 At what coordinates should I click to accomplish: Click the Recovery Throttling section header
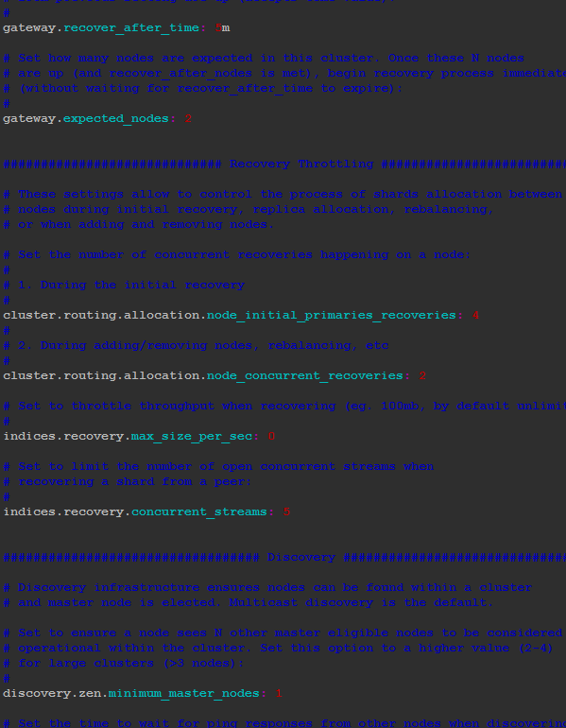(301, 164)
